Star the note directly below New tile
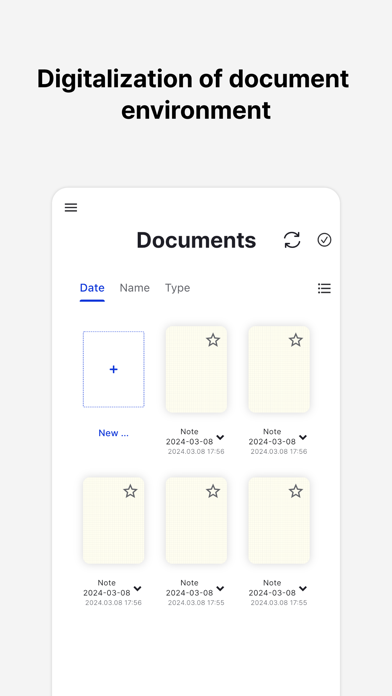Image resolution: width=392 pixels, height=696 pixels. point(130,491)
